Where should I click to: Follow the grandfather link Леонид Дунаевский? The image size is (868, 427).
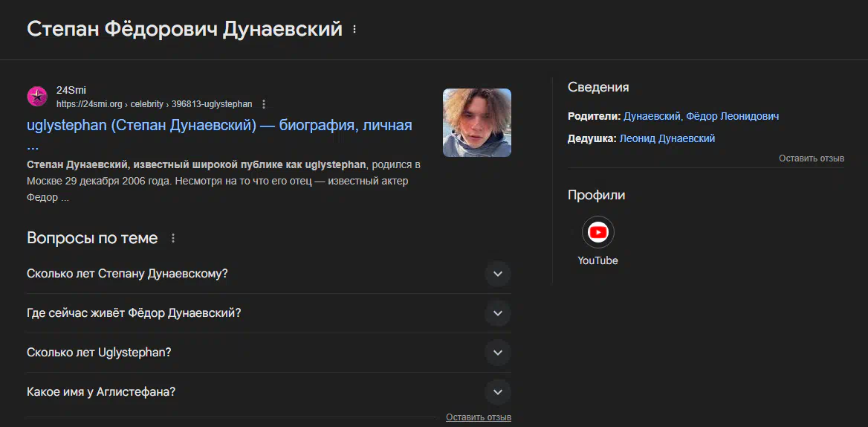pos(667,138)
